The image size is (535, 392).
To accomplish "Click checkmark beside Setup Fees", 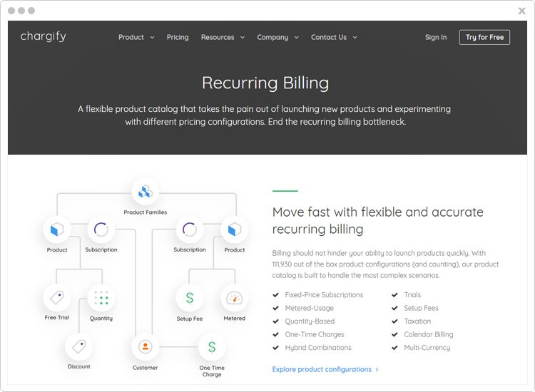I will (394, 308).
